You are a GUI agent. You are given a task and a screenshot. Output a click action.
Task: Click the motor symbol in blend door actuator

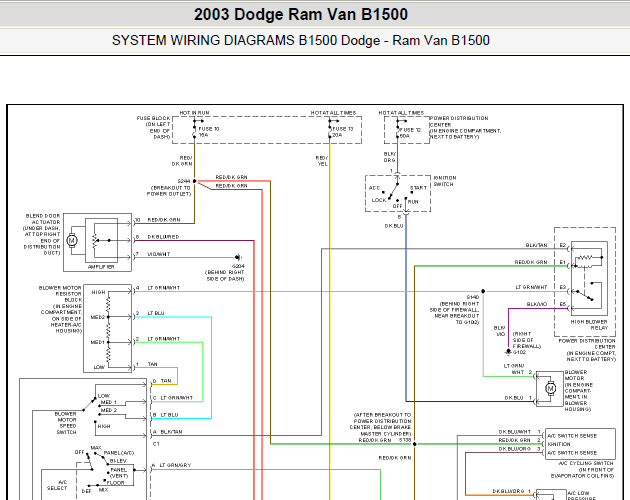click(72, 241)
